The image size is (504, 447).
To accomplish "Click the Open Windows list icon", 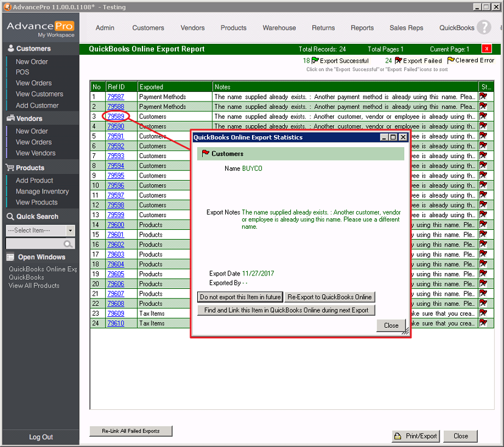I will pyautogui.click(x=10, y=257).
